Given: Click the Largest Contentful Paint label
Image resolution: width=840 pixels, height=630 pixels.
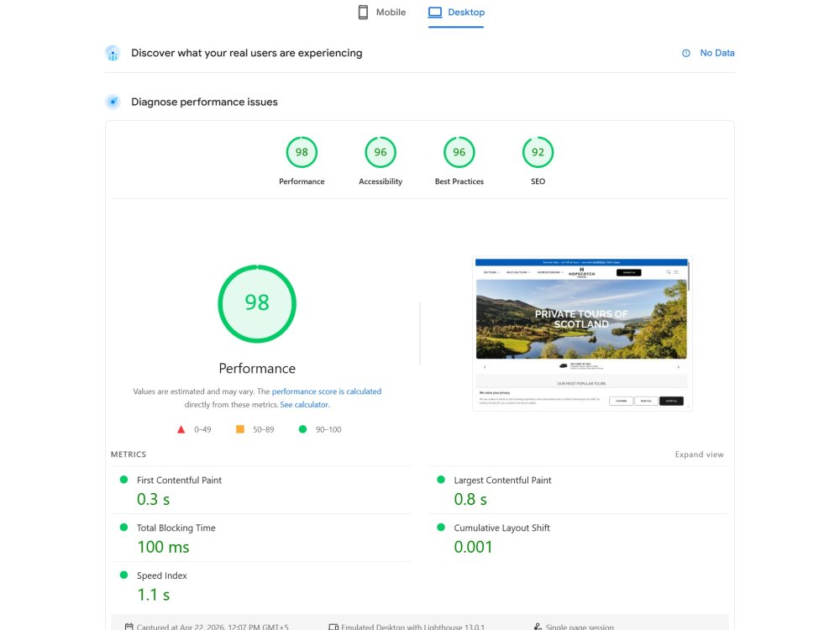Looking at the screenshot, I should (502, 480).
